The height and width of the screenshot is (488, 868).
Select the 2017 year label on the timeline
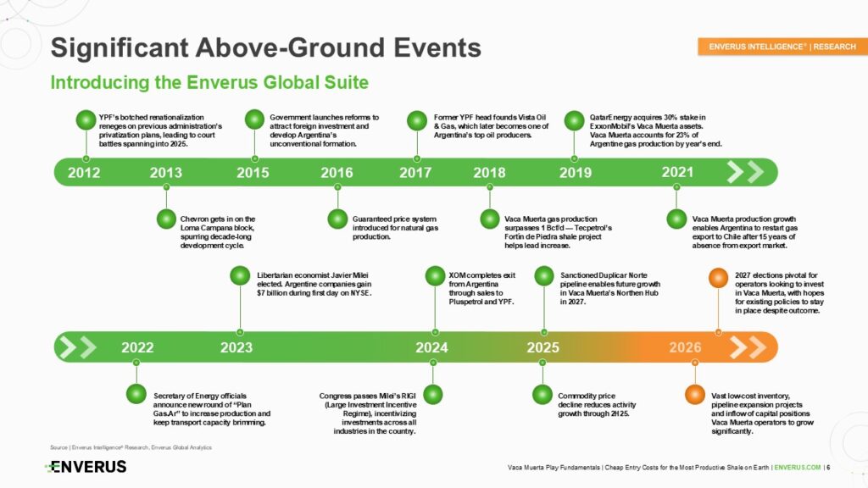click(415, 173)
